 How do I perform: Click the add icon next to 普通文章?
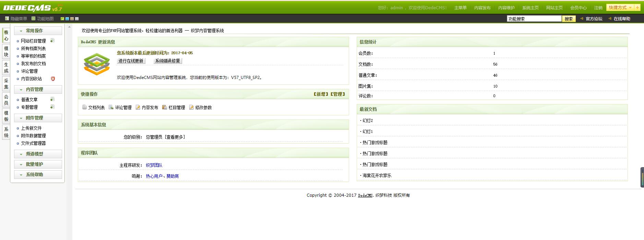click(52, 99)
